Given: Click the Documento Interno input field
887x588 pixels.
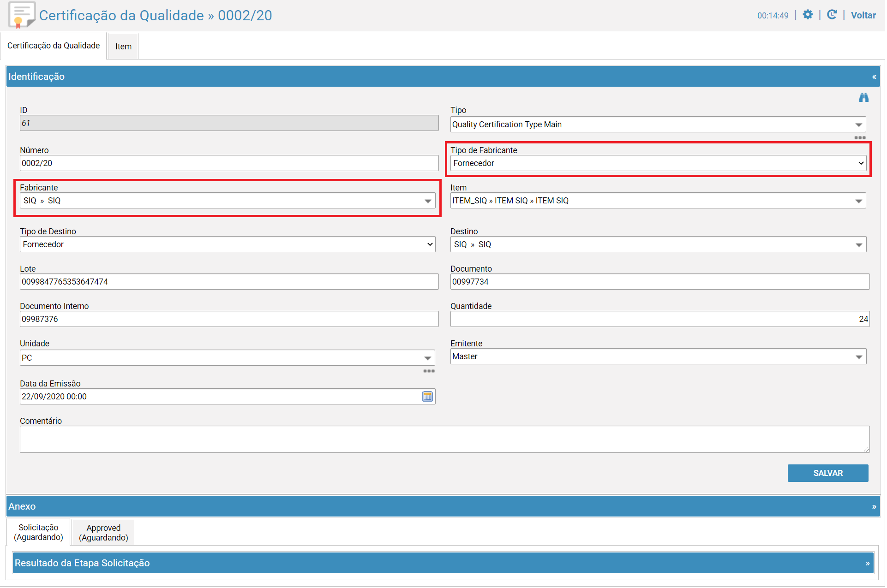Looking at the screenshot, I should [x=229, y=319].
